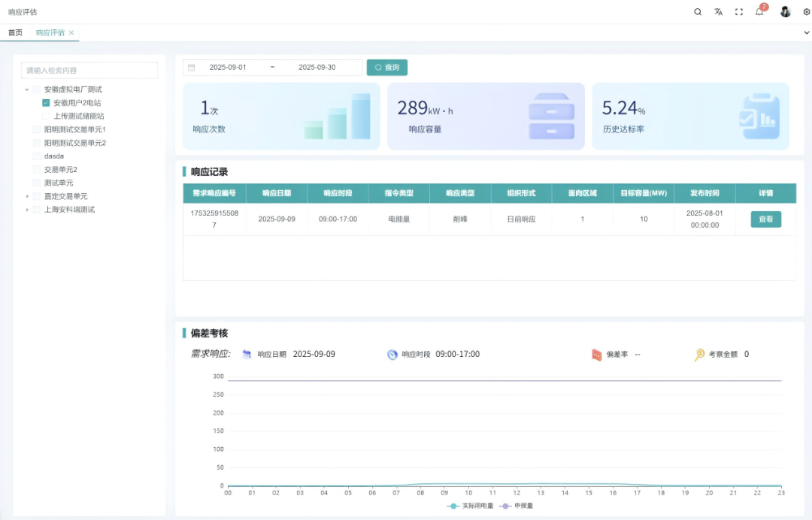The image size is (812, 520).
Task: Open the language translation icon
Action: 718,12
